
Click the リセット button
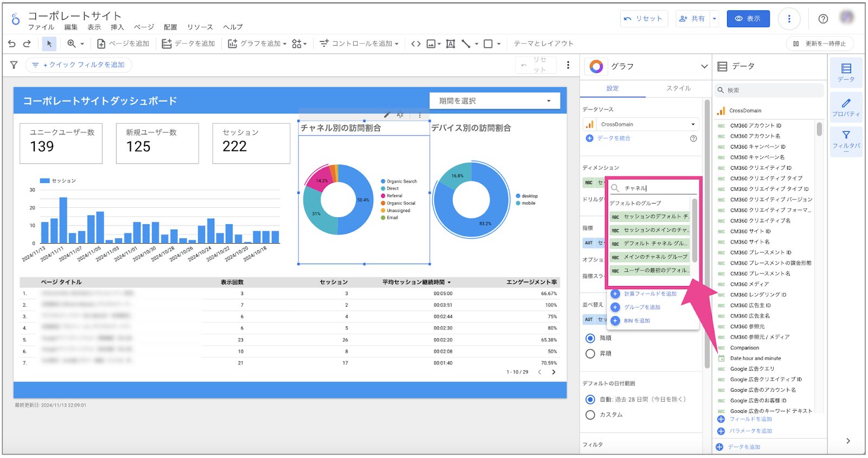point(644,19)
